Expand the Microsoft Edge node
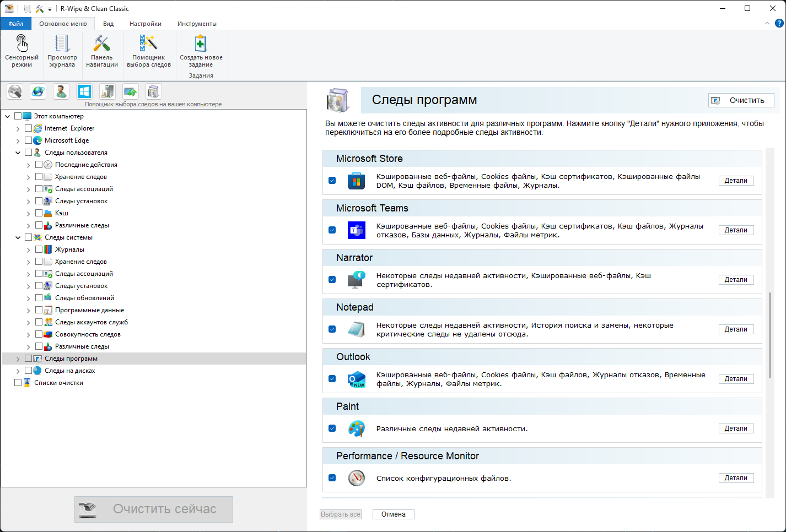 [18, 140]
